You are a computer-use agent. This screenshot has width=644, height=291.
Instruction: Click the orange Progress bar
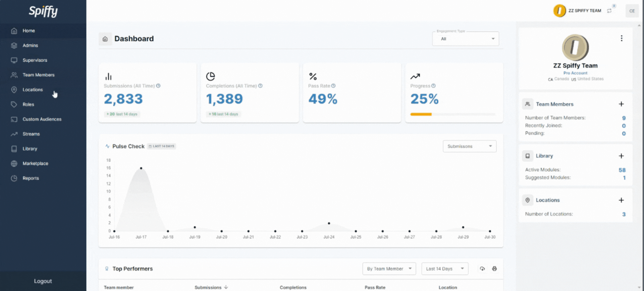pyautogui.click(x=421, y=114)
